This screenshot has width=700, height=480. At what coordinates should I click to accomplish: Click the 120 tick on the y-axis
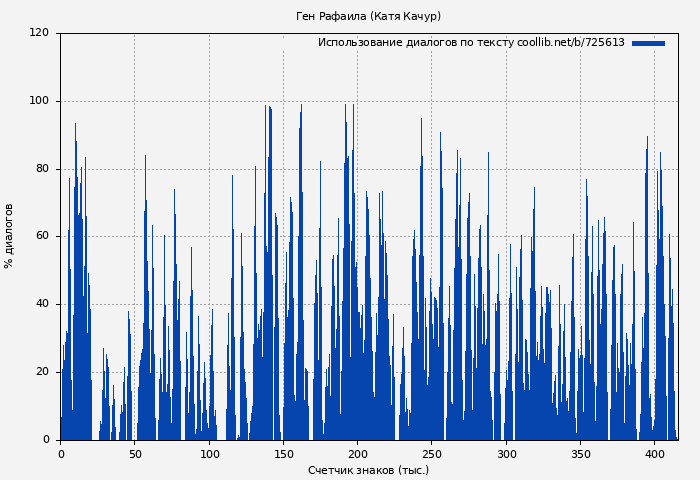39,33
